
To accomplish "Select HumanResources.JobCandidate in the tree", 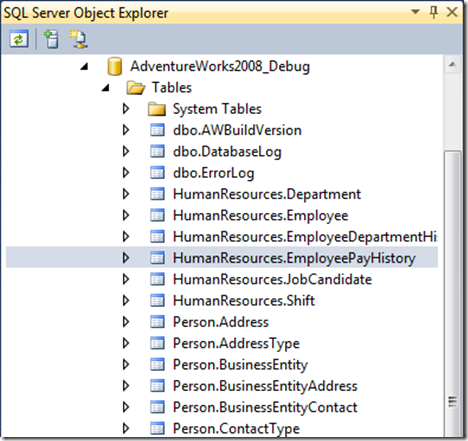I will (x=272, y=280).
